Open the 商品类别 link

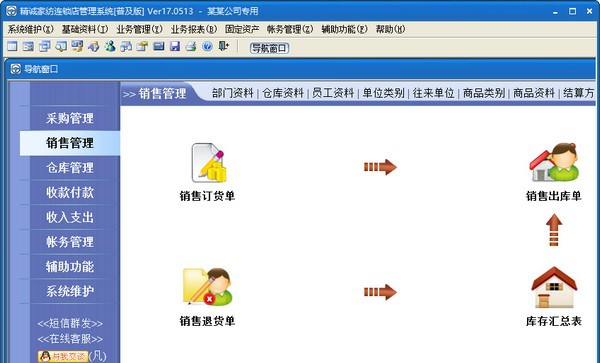tap(484, 93)
